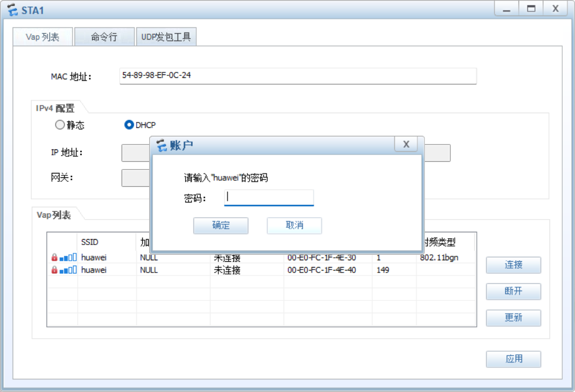Click lock icon on the channel 1 huawei row

(x=54, y=257)
